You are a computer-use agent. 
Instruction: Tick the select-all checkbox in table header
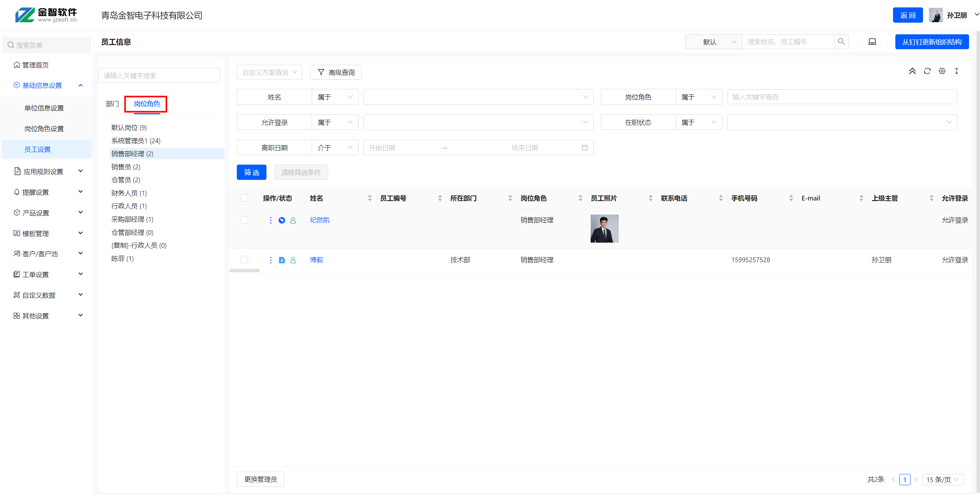coord(245,198)
